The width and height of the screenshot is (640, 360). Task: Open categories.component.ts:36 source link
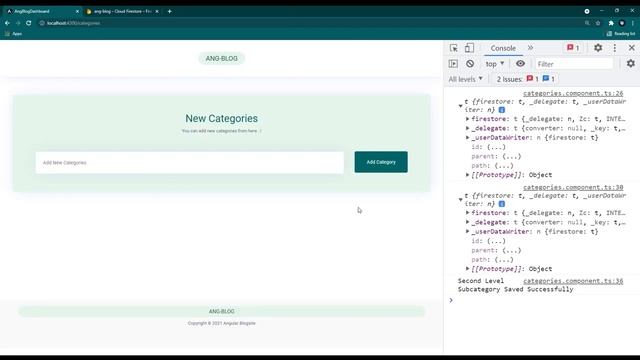573,281
